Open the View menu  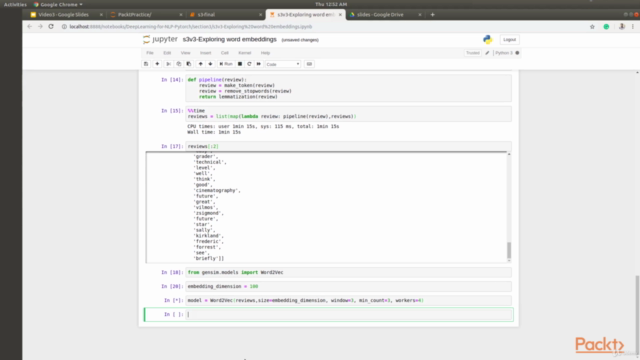pyautogui.click(x=185, y=53)
